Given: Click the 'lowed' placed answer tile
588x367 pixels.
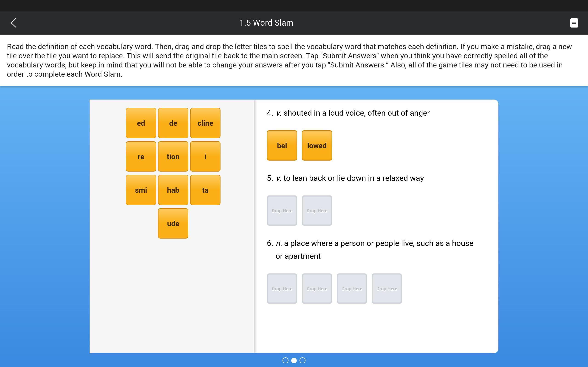Looking at the screenshot, I should pos(317,145).
